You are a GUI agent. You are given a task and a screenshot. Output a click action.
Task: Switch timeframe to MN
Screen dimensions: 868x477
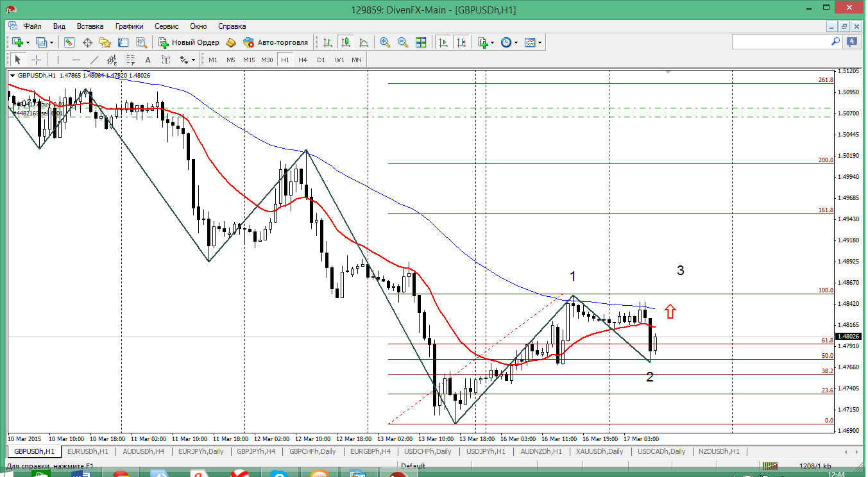tap(357, 60)
